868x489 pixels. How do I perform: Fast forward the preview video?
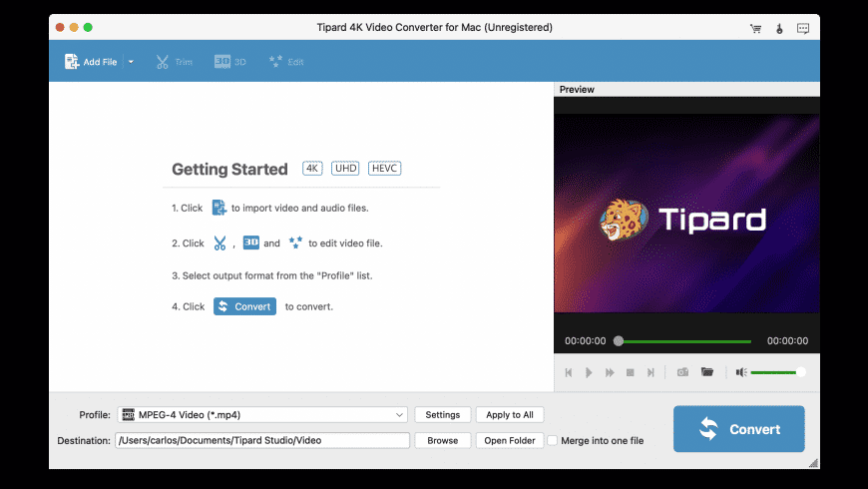pyautogui.click(x=610, y=372)
